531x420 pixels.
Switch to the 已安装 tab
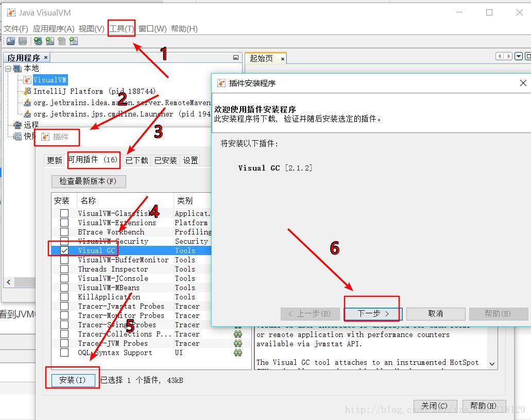pyautogui.click(x=166, y=160)
